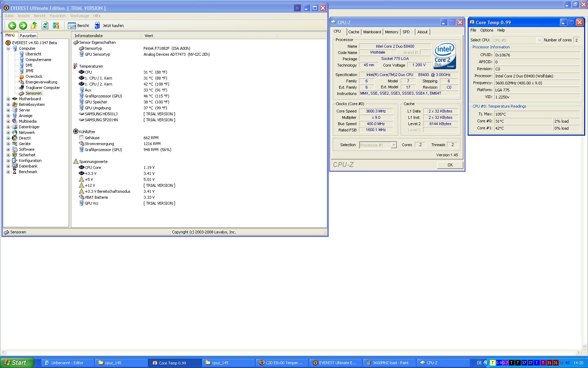The image size is (588, 368).
Task: Open the Processor Selection dropdown in CPU-Z
Action: [x=378, y=145]
